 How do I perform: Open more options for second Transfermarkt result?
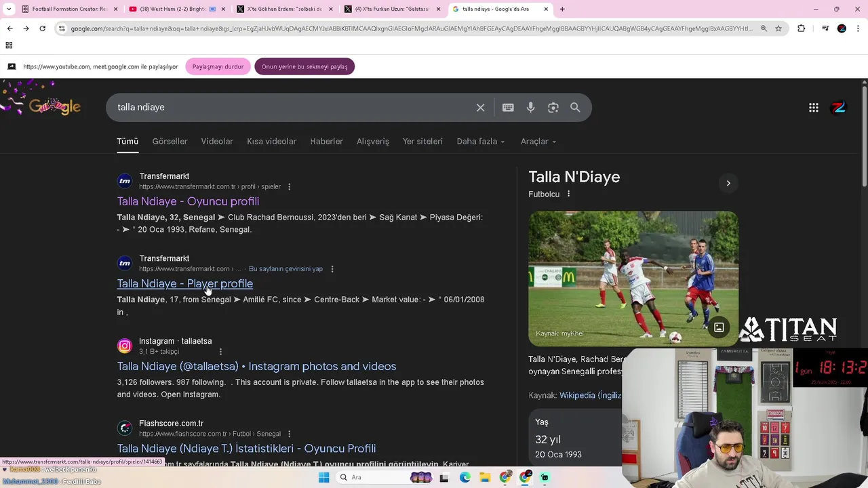(332, 269)
